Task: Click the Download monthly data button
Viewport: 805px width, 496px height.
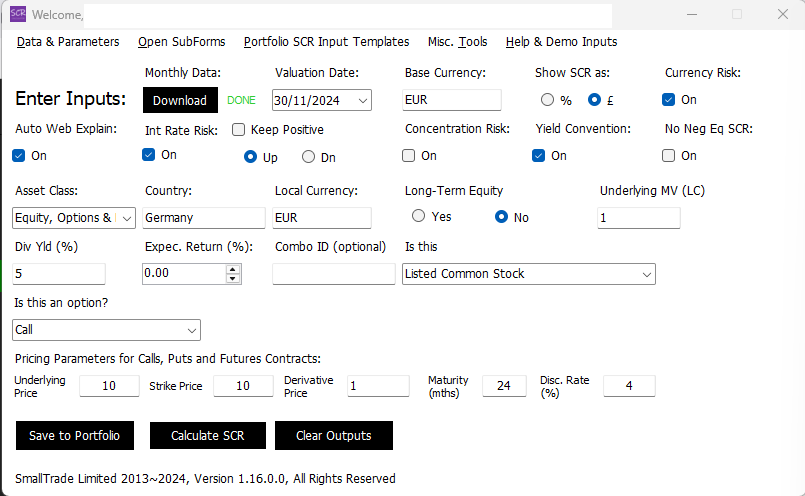Action: pos(180,100)
